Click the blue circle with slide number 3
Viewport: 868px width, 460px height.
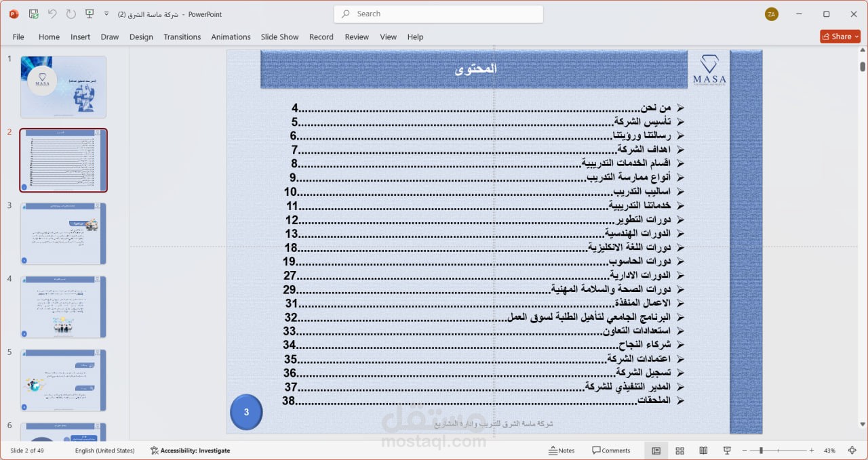(246, 412)
